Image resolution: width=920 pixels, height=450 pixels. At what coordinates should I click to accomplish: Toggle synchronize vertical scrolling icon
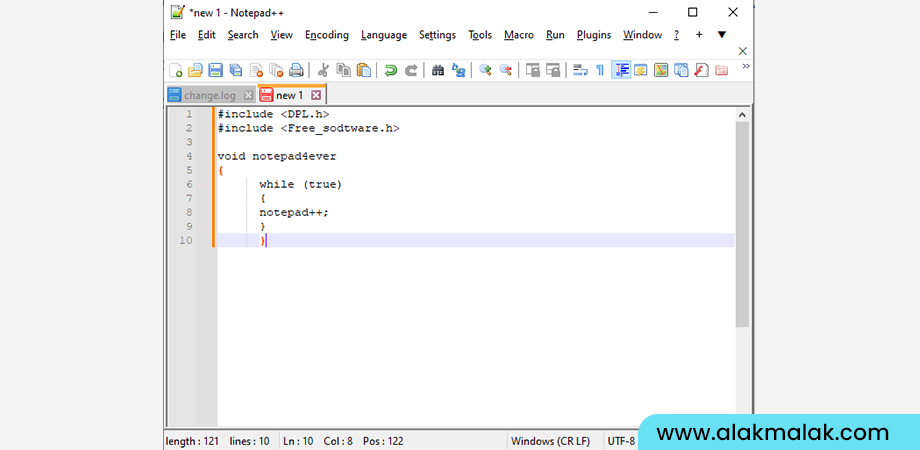pos(532,70)
